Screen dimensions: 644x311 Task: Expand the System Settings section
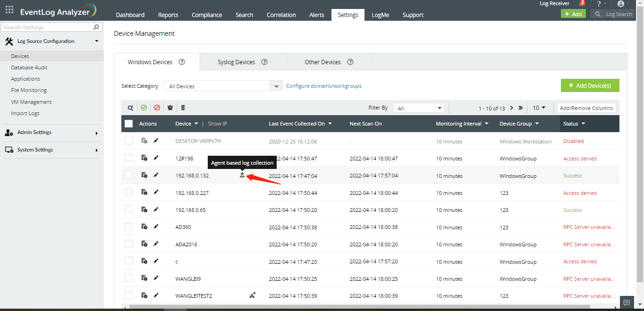[x=52, y=150]
